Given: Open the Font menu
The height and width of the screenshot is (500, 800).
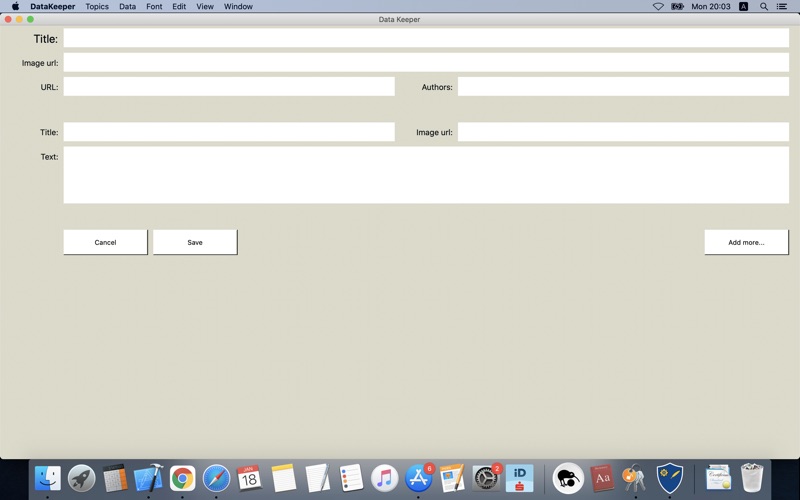Looking at the screenshot, I should click(154, 7).
